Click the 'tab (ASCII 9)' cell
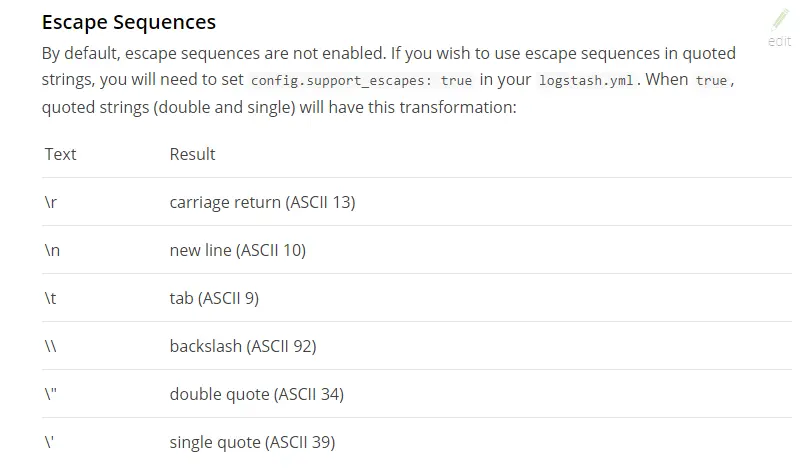Viewport: 802px width, 475px height. coord(214,299)
